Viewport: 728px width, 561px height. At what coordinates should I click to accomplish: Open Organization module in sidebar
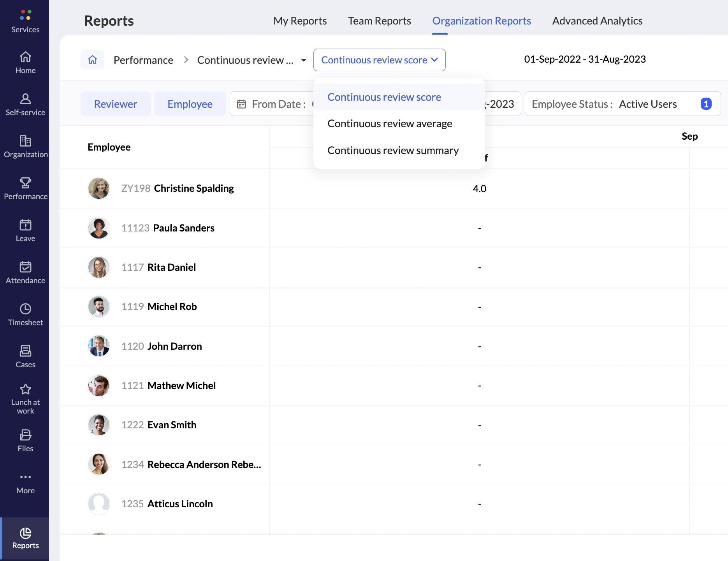click(25, 147)
